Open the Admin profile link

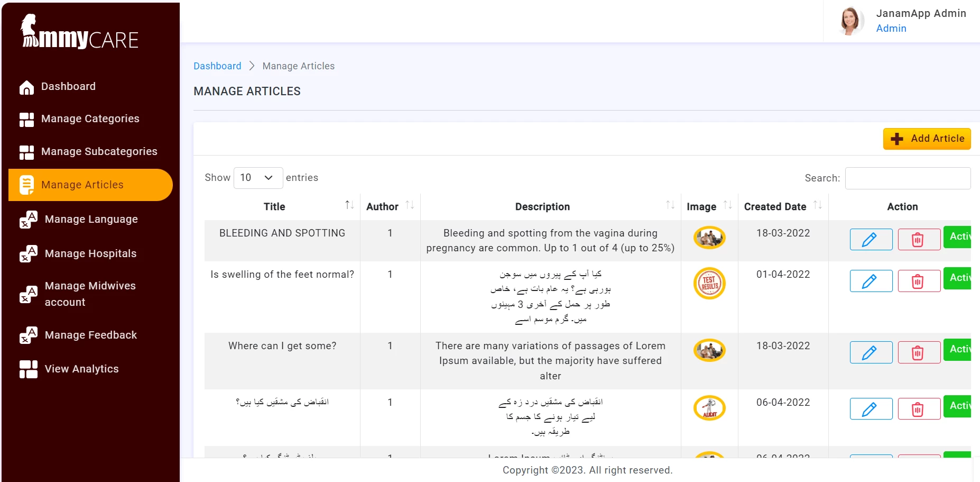pyautogui.click(x=891, y=28)
